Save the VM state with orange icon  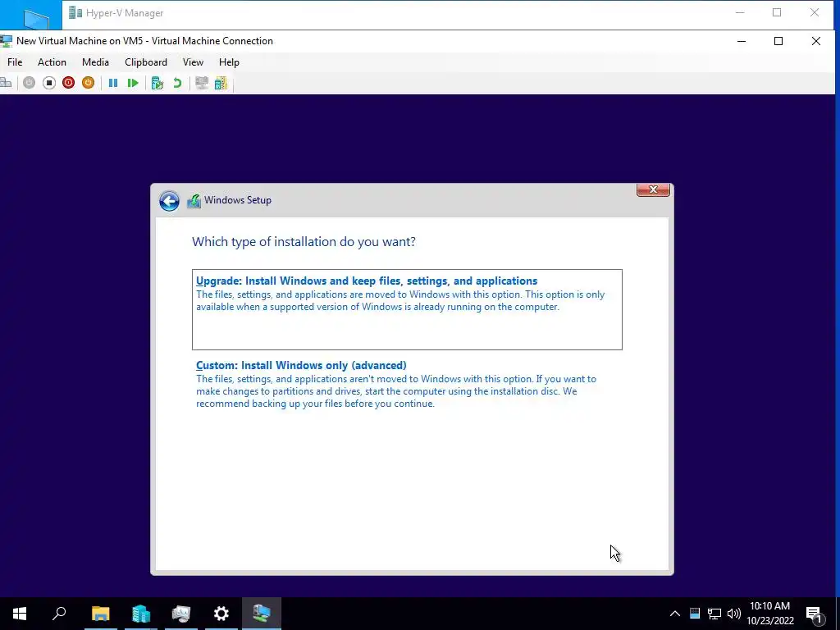click(x=89, y=83)
